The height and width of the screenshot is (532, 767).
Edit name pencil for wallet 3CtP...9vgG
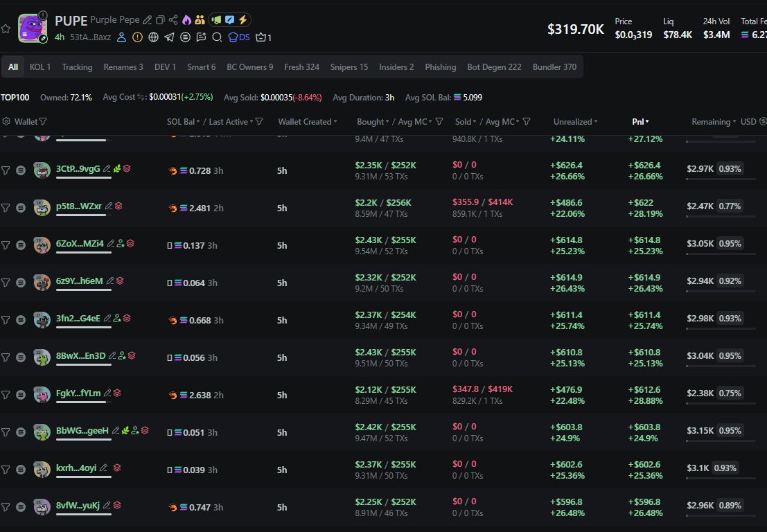pyautogui.click(x=107, y=168)
